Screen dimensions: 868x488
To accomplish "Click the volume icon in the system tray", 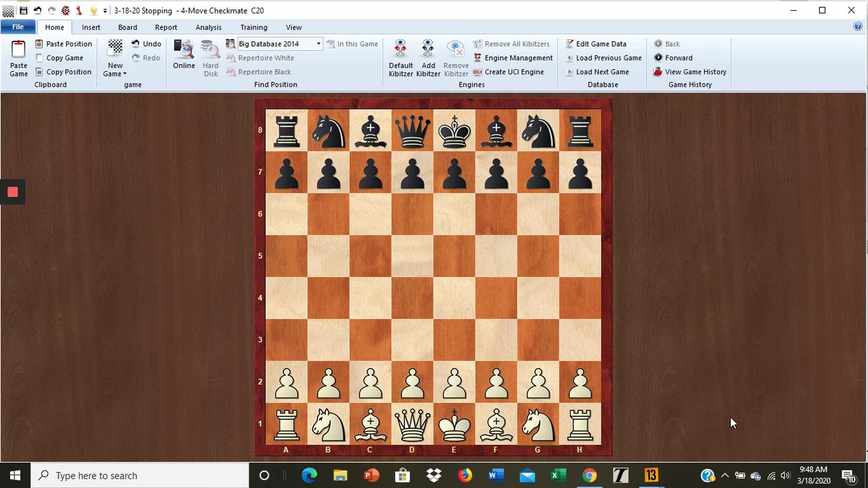I will [x=786, y=475].
